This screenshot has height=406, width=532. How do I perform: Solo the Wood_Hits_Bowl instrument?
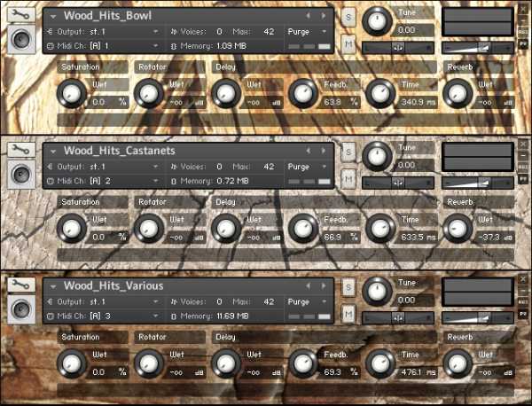(348, 17)
